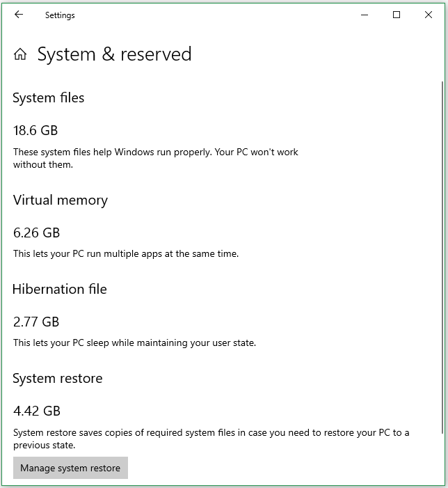Select the Hibernation file heading
This screenshot has height=488, width=448.
click(x=60, y=289)
